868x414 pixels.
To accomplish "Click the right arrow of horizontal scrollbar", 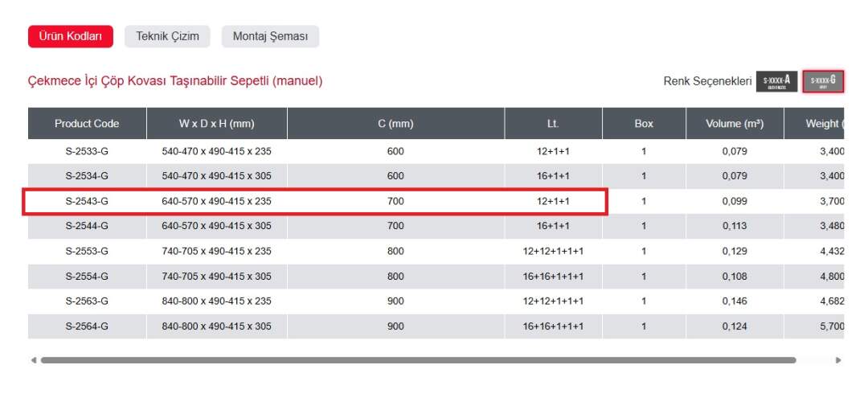I will [838, 360].
